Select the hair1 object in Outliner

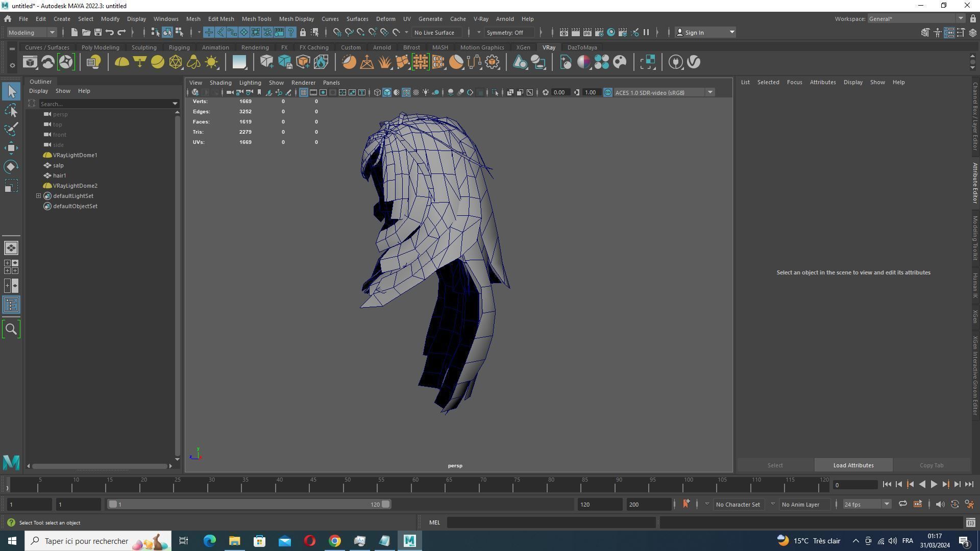pyautogui.click(x=59, y=176)
